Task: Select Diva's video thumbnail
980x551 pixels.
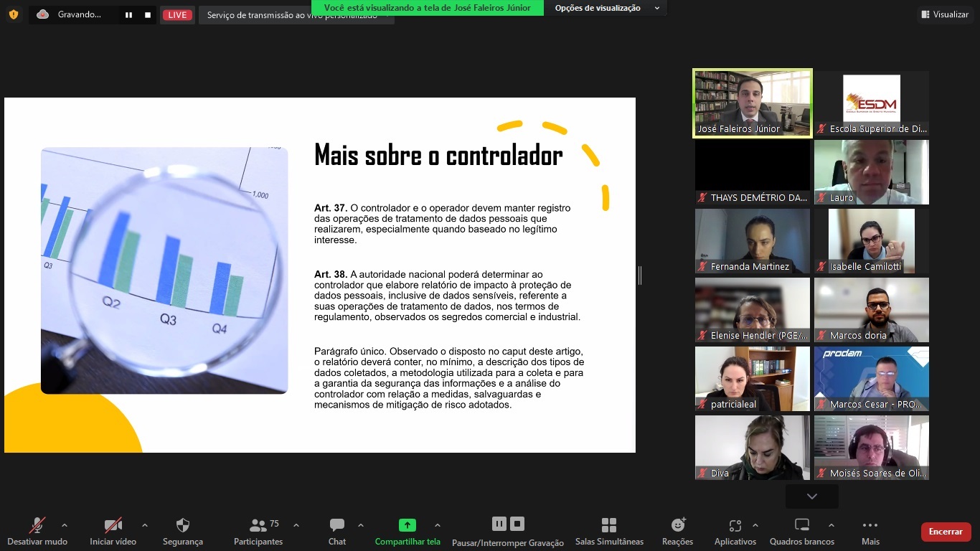Action: (x=753, y=448)
